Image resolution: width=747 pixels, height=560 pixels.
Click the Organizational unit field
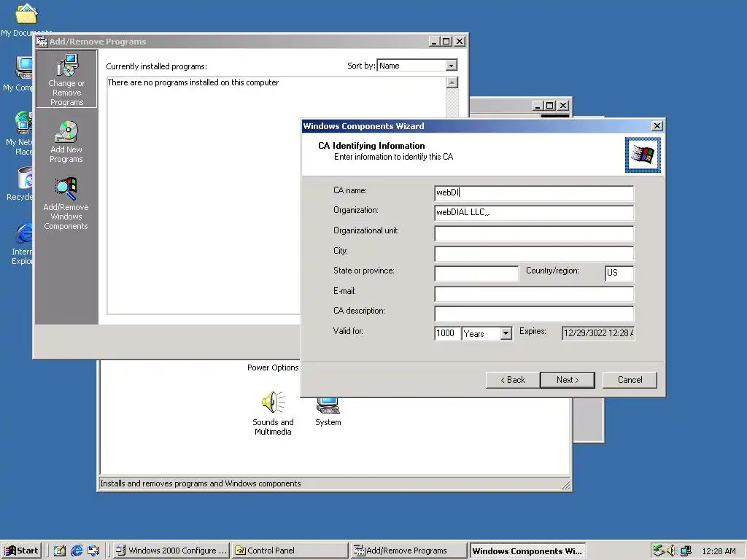pos(534,233)
